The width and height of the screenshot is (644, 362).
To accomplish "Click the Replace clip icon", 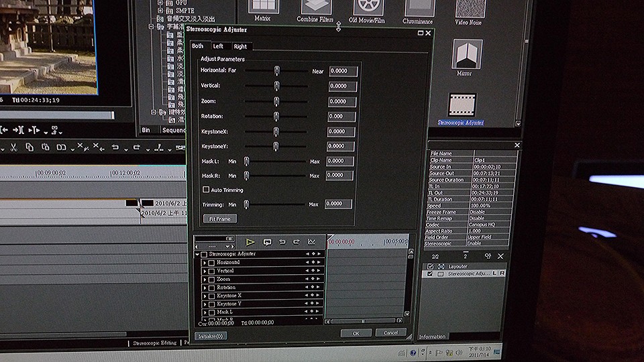I will pyautogui.click(x=61, y=147).
